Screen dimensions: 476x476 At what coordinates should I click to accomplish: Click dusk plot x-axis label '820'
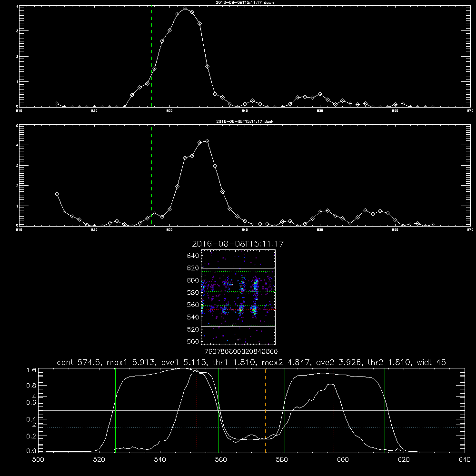pos(94,230)
